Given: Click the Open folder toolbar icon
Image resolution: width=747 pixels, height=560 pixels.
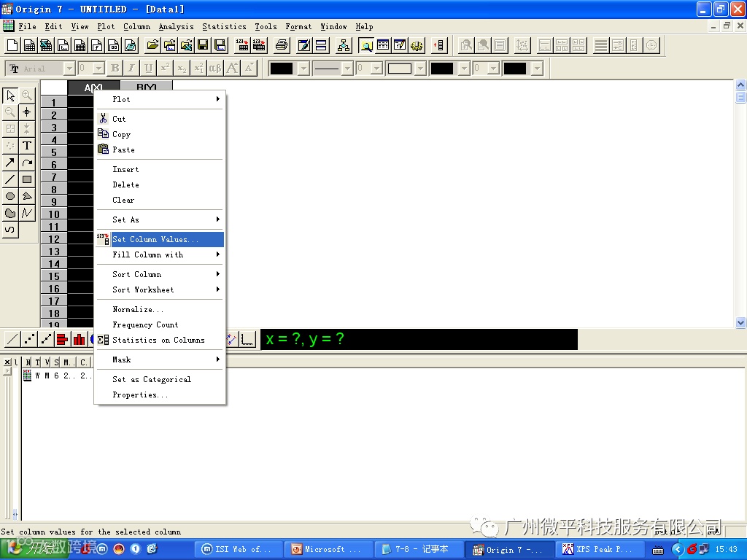Looking at the screenshot, I should click(152, 45).
